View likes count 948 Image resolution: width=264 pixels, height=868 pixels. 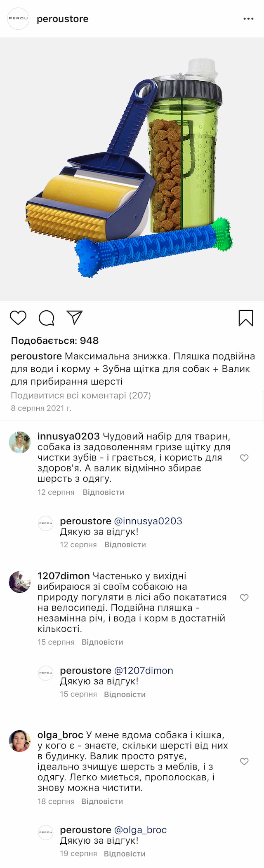click(55, 340)
